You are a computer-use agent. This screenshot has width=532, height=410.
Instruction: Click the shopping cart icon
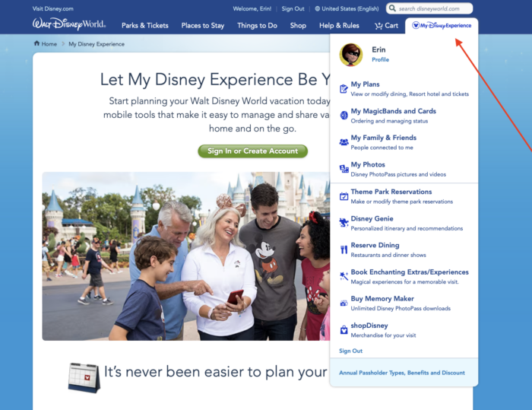point(378,26)
